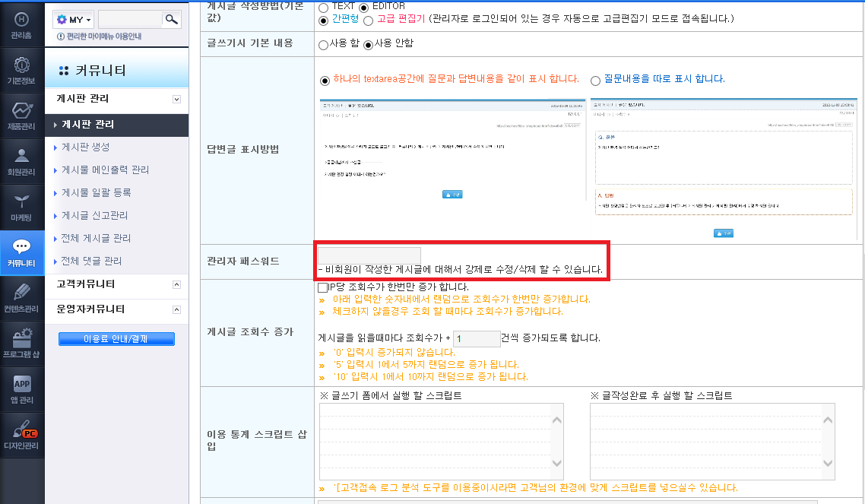865x504 pixels.
Task: Open the 게시판 생성 menu item
Action: click(85, 147)
